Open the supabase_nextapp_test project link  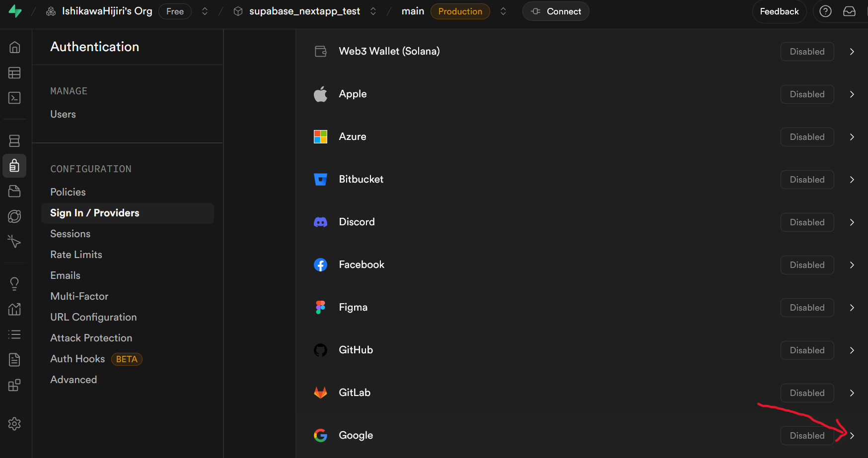[x=304, y=11]
